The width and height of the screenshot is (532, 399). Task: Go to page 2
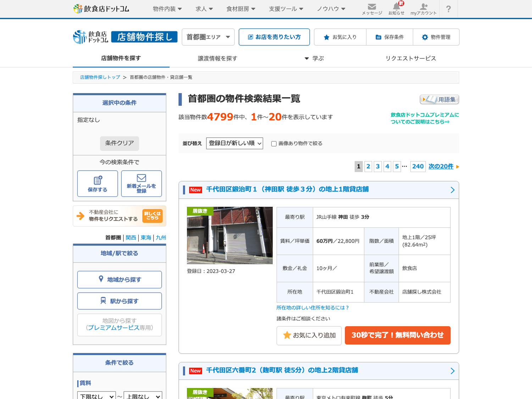pyautogui.click(x=368, y=166)
